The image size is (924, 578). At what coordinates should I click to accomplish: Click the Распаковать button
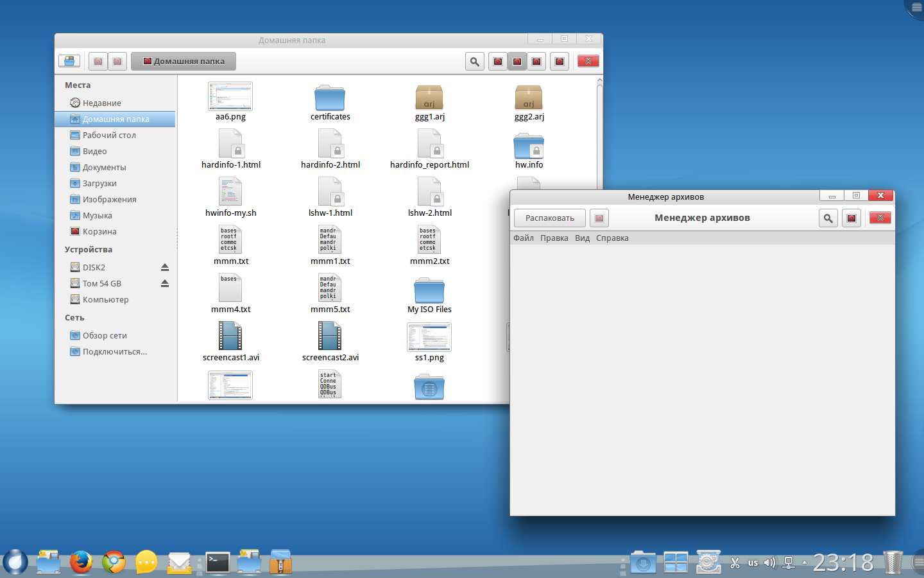tap(549, 218)
